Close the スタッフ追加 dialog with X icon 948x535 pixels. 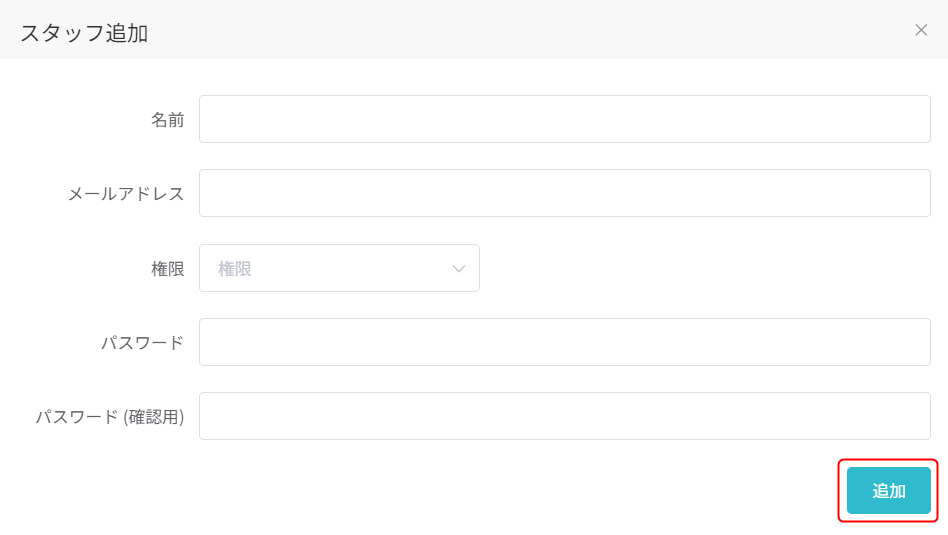[921, 30]
